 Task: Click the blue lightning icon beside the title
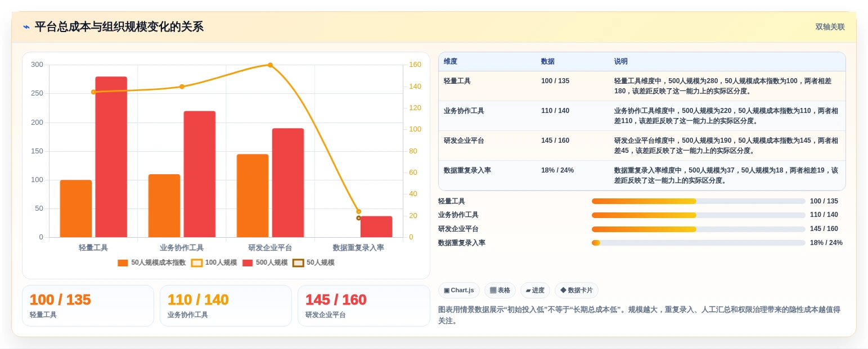26,27
